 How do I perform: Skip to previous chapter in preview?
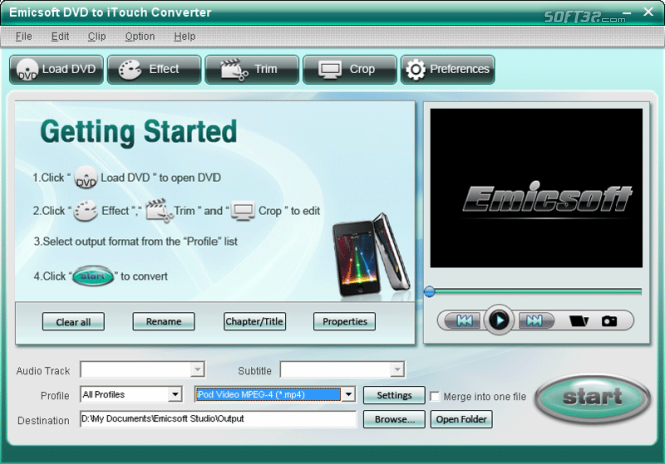(x=464, y=320)
